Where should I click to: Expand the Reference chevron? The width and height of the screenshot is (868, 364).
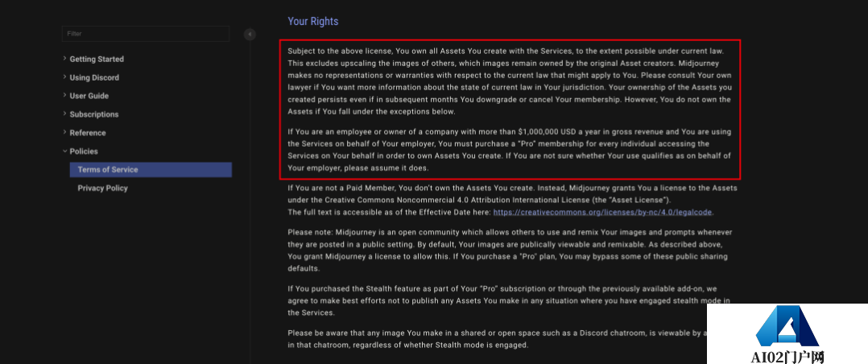[64, 133]
